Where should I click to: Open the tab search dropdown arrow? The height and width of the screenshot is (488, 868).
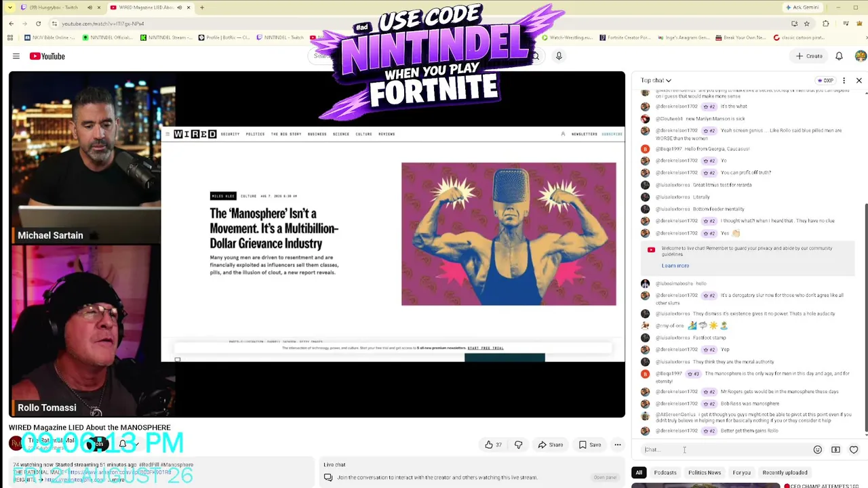(x=9, y=7)
